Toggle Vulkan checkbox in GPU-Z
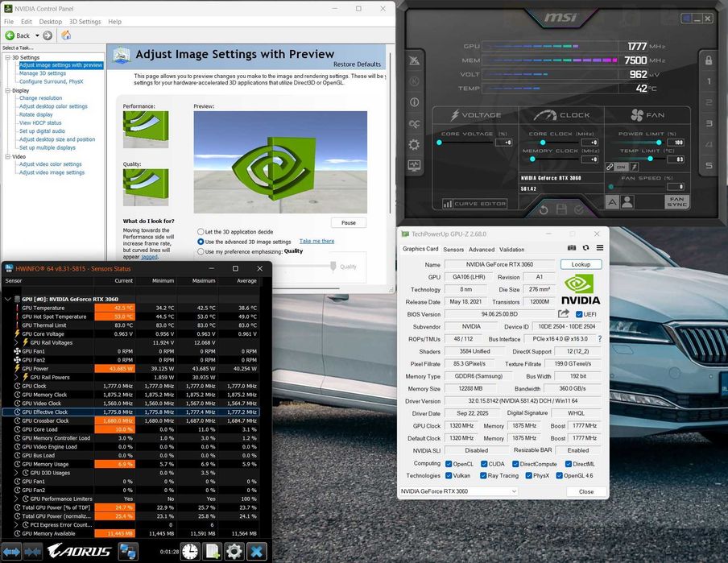The image size is (728, 563). click(x=449, y=475)
